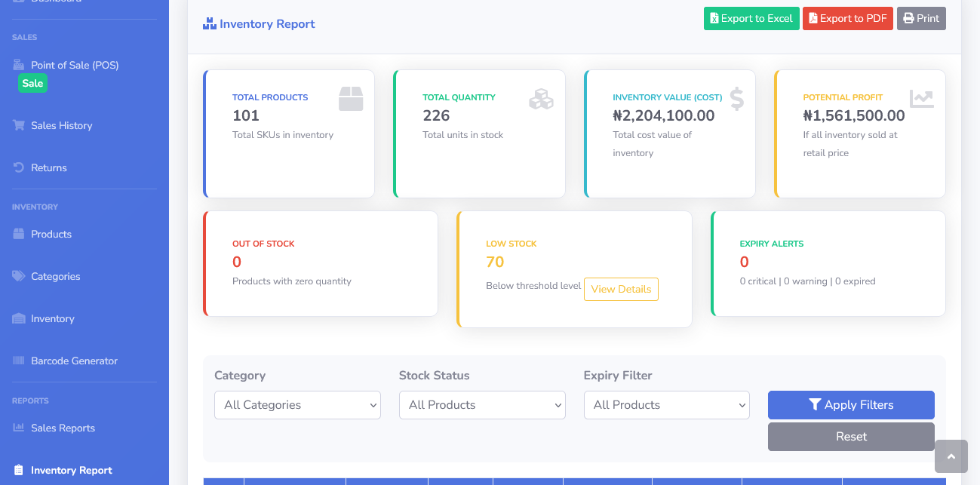This screenshot has height=485, width=980.
Task: Click the Returns undo arrow icon
Action: [x=19, y=167]
